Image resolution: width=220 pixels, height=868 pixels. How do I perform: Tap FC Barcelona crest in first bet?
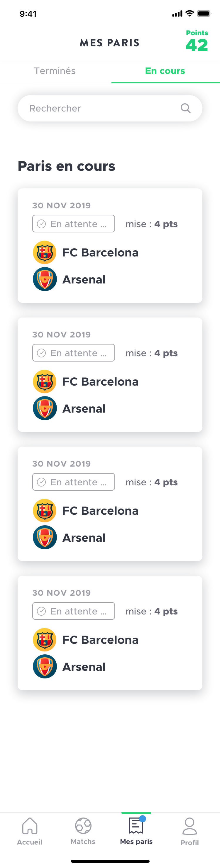click(45, 252)
